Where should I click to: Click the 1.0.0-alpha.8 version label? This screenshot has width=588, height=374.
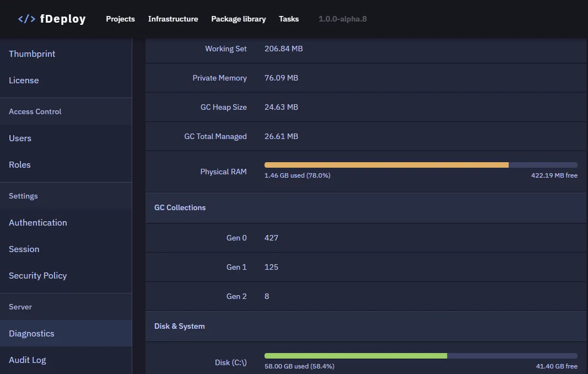point(342,19)
